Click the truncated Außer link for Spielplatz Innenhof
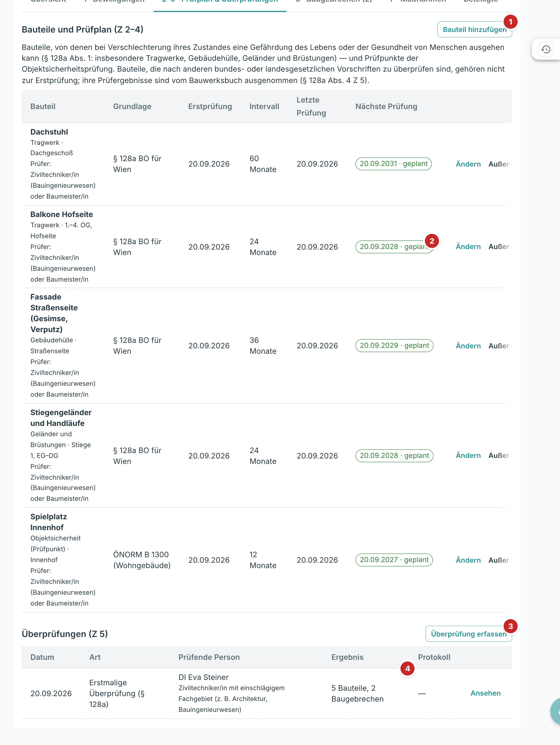 [x=500, y=560]
